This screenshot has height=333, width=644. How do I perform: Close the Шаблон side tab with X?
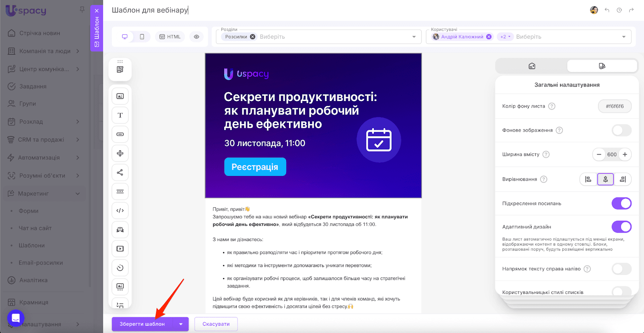point(97,11)
